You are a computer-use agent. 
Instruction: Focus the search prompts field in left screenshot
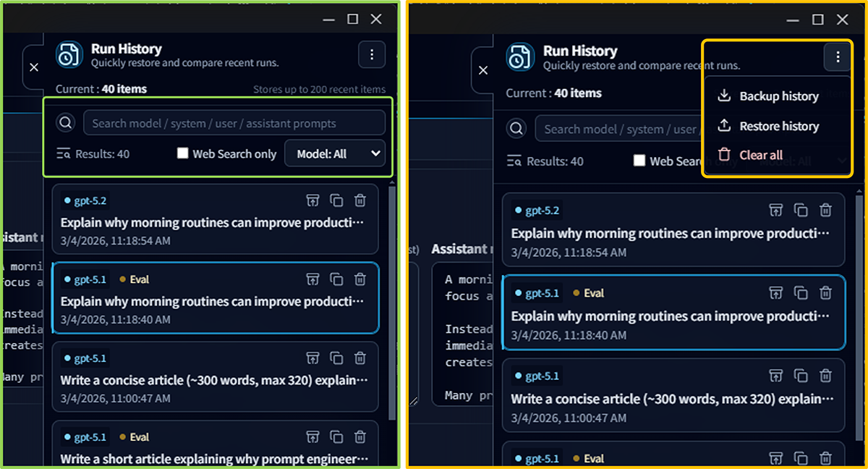234,123
